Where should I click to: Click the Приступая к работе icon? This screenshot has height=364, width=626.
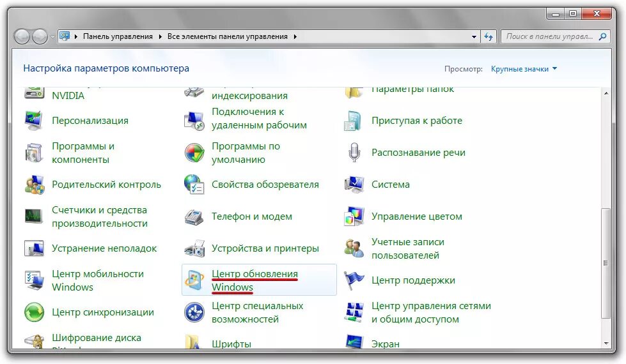(x=354, y=121)
